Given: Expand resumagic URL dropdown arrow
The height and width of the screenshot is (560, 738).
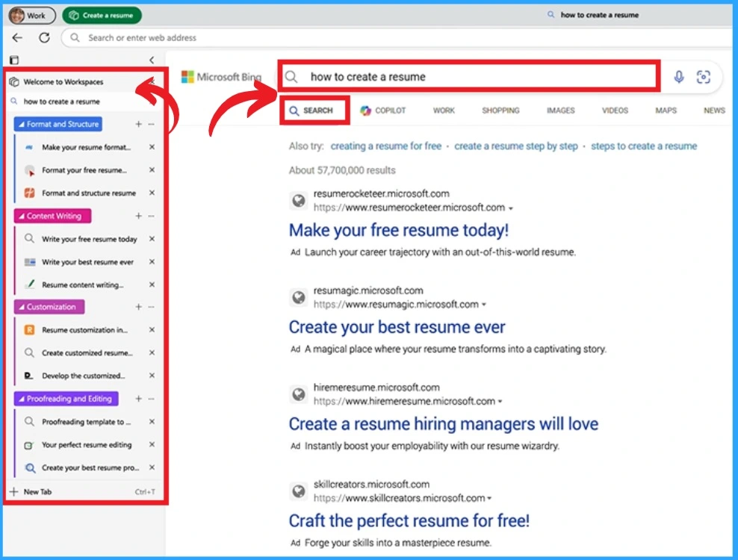Looking at the screenshot, I should point(484,305).
